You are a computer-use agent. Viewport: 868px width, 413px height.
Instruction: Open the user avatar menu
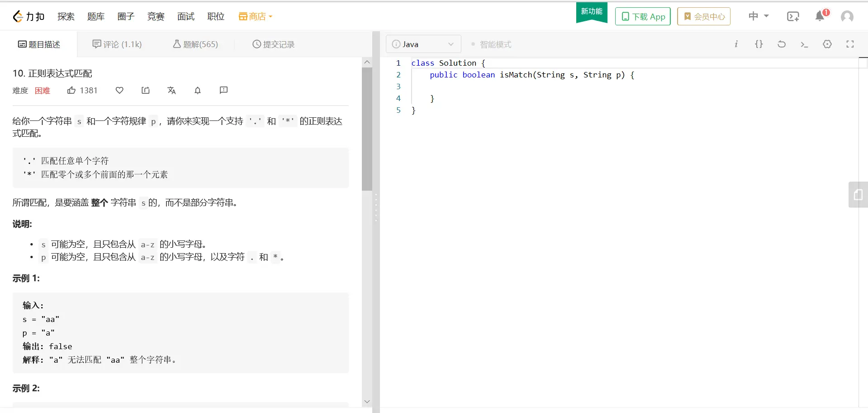pos(847,17)
